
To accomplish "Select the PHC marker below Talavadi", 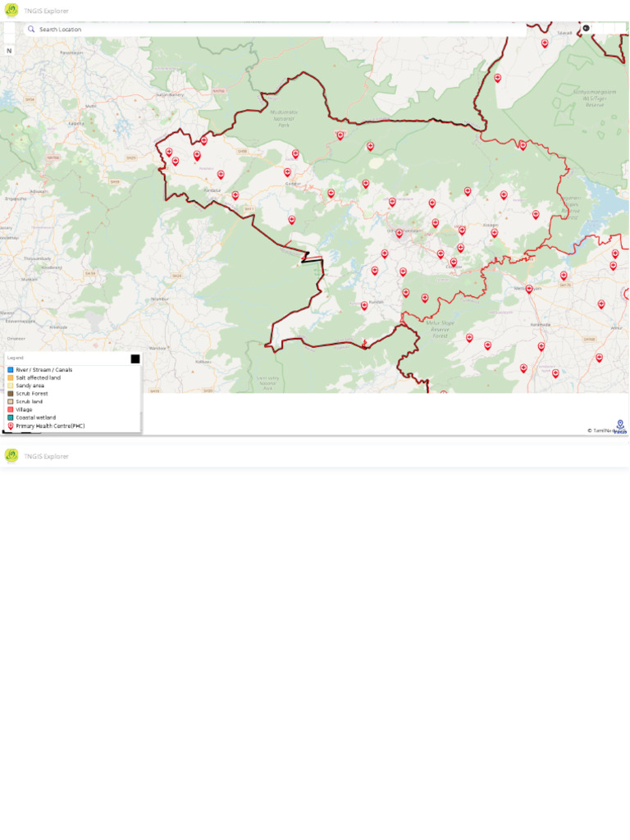I will tap(545, 43).
